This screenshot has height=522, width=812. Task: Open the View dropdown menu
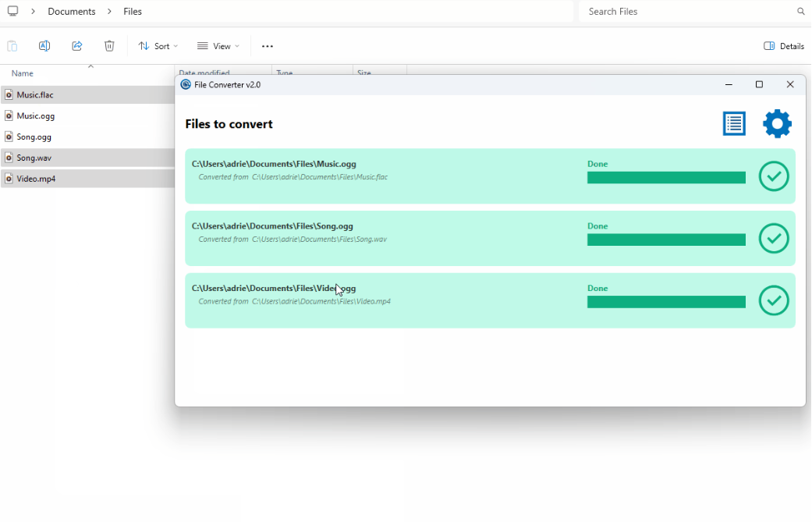(218, 46)
